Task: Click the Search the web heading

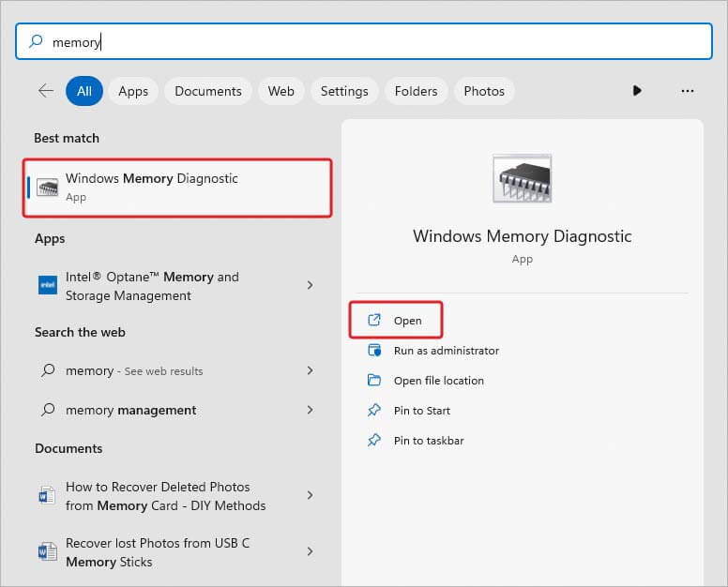Action: [x=80, y=332]
